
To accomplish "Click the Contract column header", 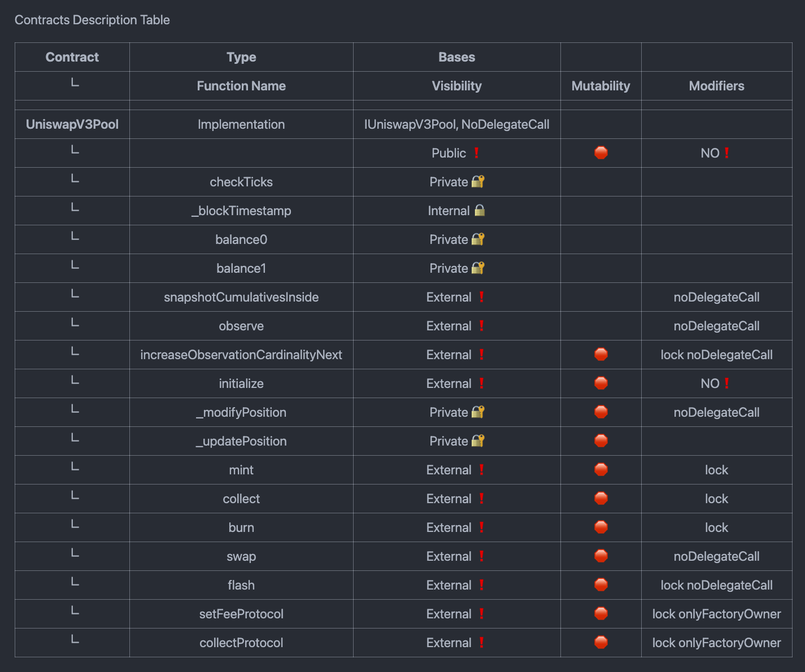I will (72, 57).
